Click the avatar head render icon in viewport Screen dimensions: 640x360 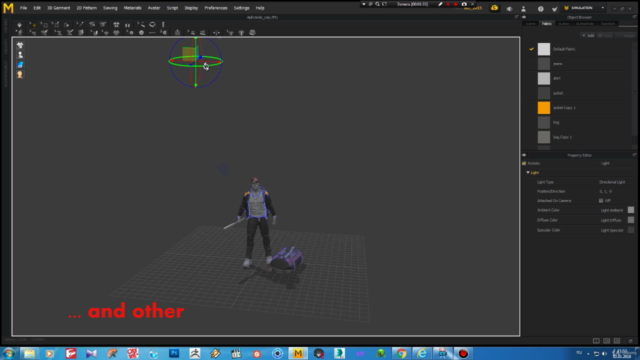[x=20, y=75]
